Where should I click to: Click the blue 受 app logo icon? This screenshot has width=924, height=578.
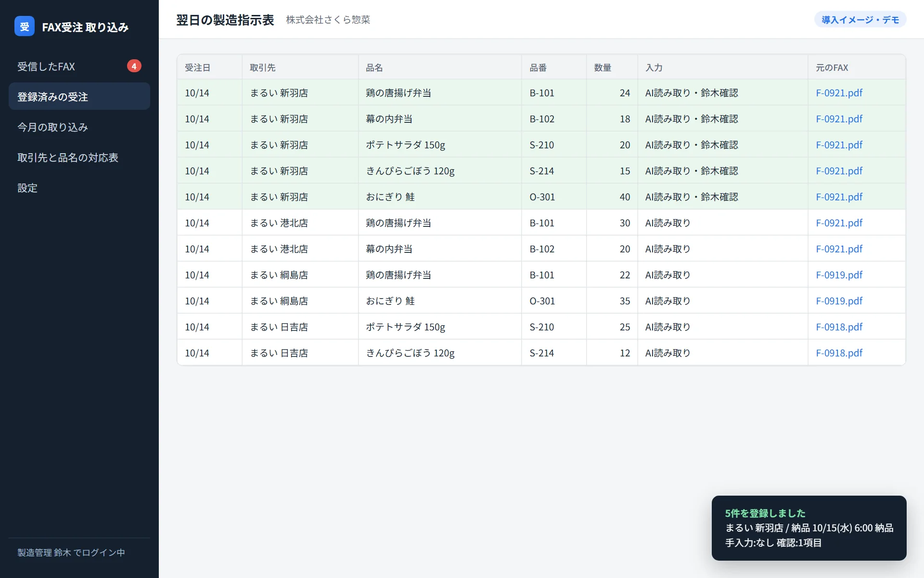[x=25, y=26]
